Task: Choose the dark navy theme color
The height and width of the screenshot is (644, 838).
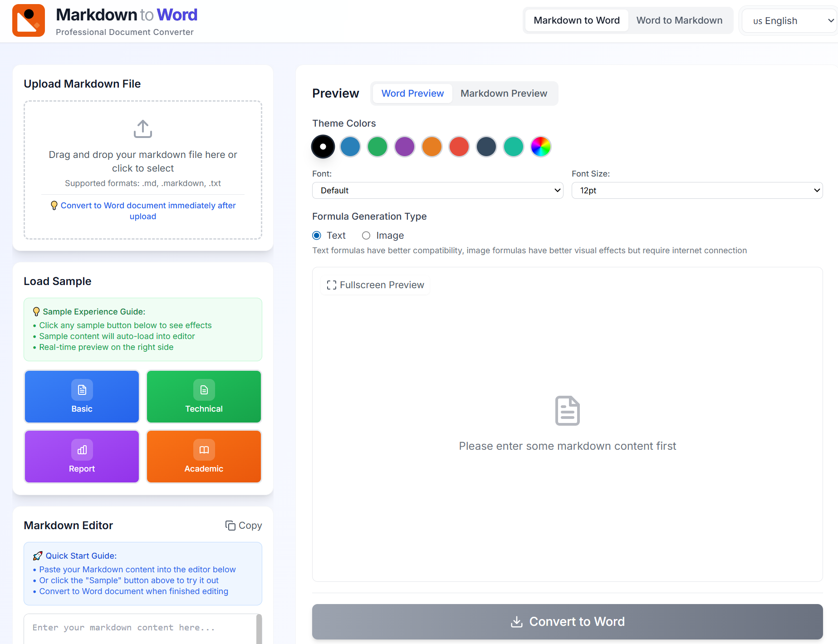Action: tap(486, 147)
